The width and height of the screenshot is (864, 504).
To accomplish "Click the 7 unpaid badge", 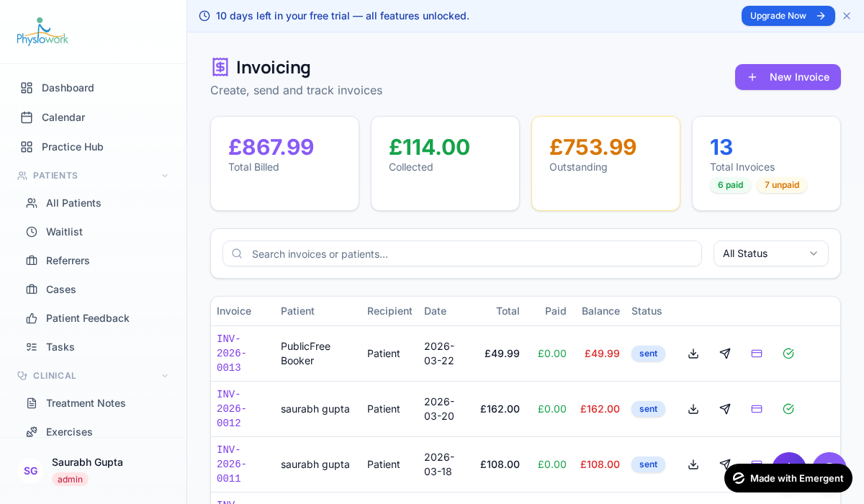I will (x=782, y=185).
